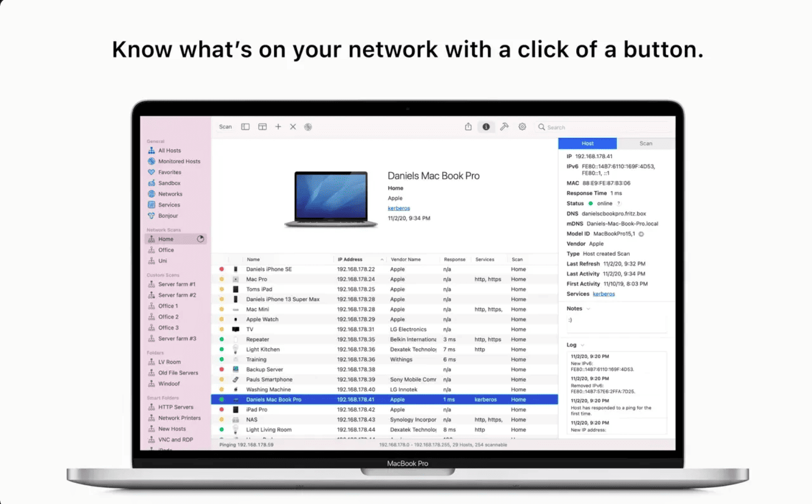Viewport: 812px width, 504px height.
Task: Select the NAS host row
Action: [384, 420]
